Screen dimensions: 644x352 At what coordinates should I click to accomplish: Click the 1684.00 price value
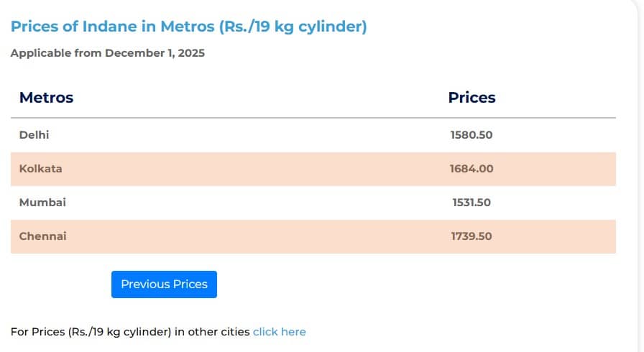[471, 169]
